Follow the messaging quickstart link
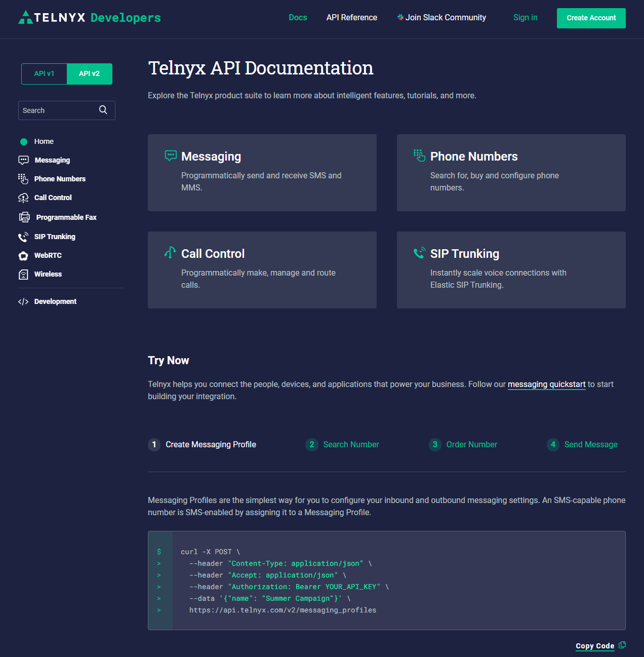This screenshot has width=644, height=657. [547, 384]
